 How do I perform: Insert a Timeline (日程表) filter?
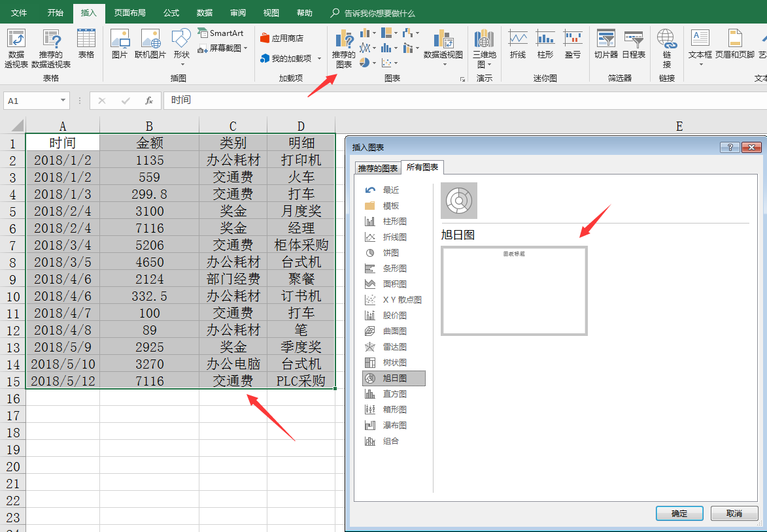pos(634,44)
